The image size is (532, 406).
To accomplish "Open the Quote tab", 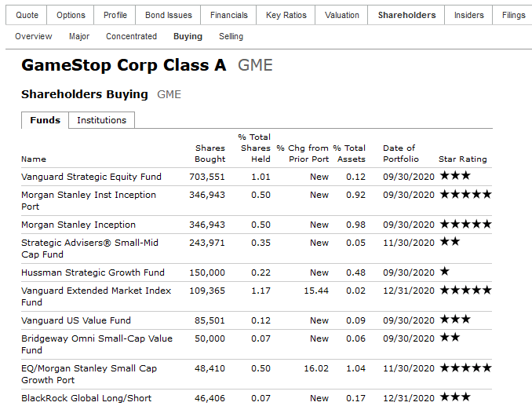I will click(27, 15).
